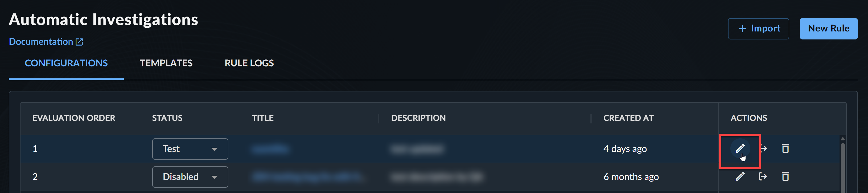This screenshot has height=193, width=868.
Task: Edit rule 2 with pencil icon
Action: [x=740, y=176]
